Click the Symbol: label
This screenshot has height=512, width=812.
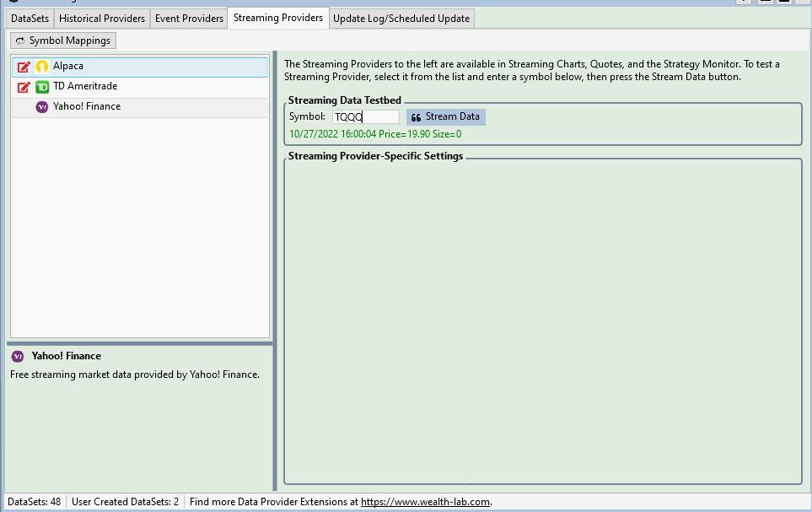click(x=307, y=116)
